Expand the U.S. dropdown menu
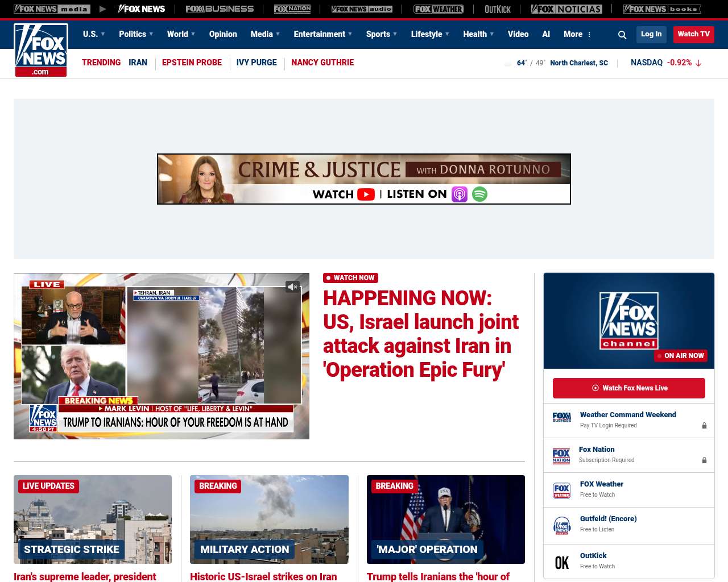Viewport: 728px width, 582px height. 94,34
